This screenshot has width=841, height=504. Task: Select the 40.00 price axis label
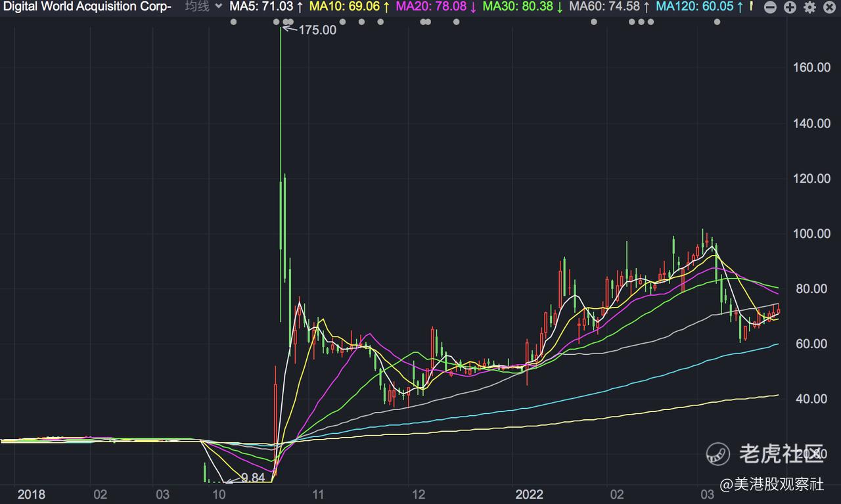pyautogui.click(x=809, y=399)
